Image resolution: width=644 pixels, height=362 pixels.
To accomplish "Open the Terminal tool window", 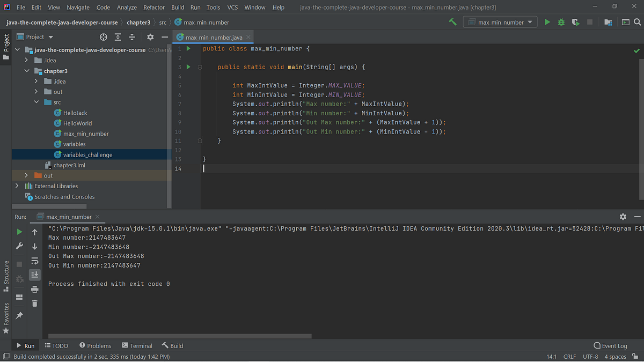I will tap(137, 346).
